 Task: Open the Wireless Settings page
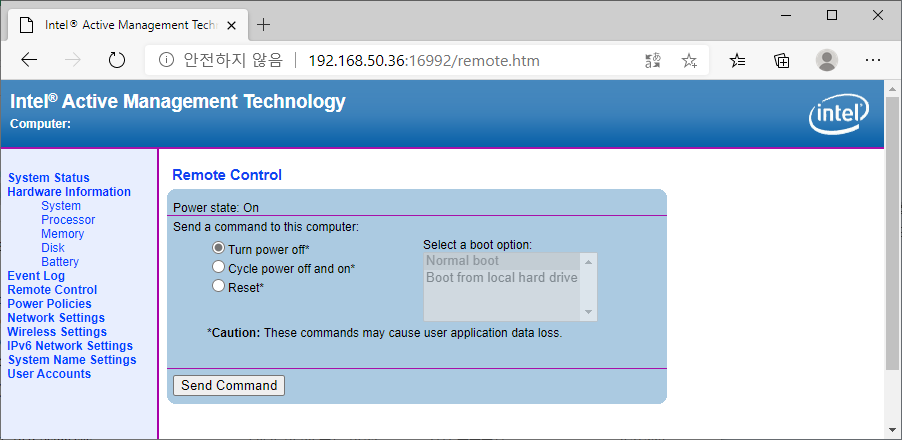coord(57,332)
